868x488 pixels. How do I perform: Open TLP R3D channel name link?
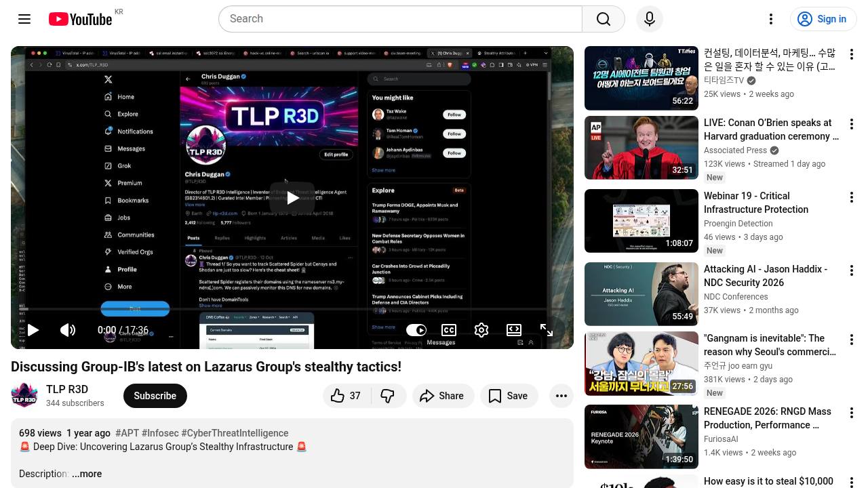(67, 389)
